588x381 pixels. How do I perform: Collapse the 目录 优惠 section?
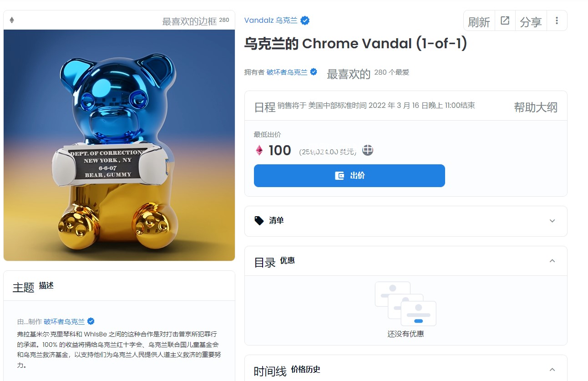click(552, 261)
